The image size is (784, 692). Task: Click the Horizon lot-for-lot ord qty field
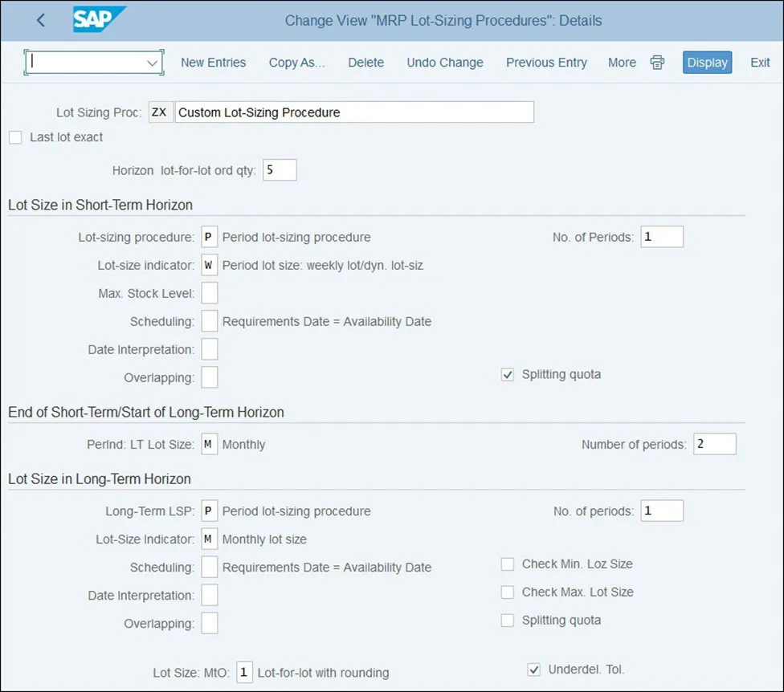click(x=280, y=170)
